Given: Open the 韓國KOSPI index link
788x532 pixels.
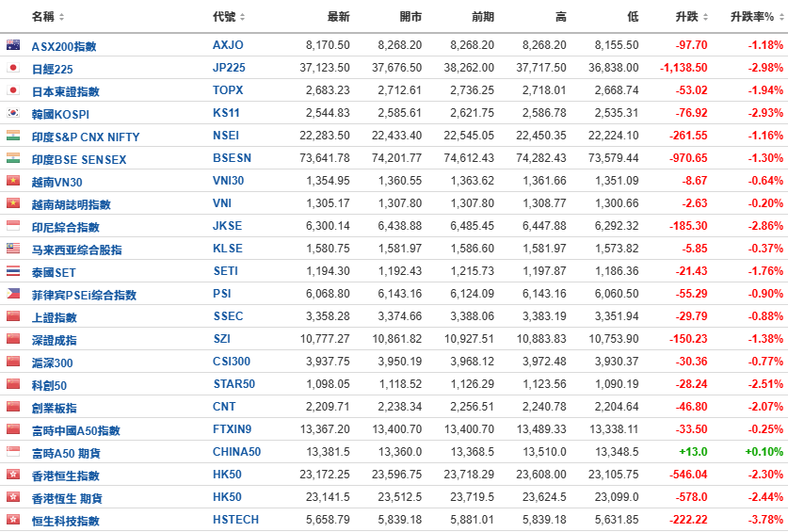Looking at the screenshot, I should click(x=60, y=114).
